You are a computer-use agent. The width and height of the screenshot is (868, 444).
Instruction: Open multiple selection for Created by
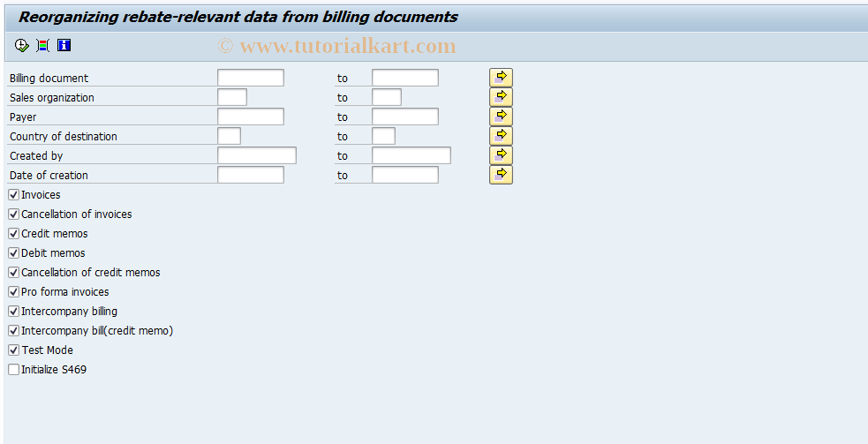(x=501, y=155)
